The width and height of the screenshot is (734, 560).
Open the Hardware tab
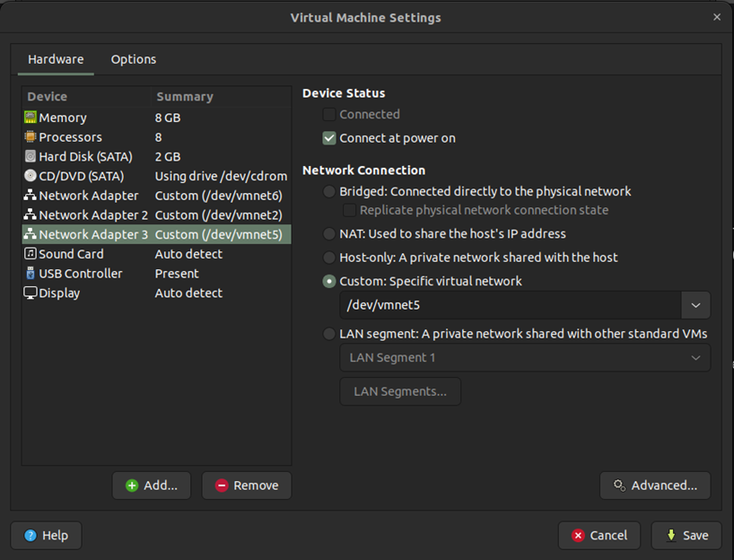pyautogui.click(x=56, y=59)
